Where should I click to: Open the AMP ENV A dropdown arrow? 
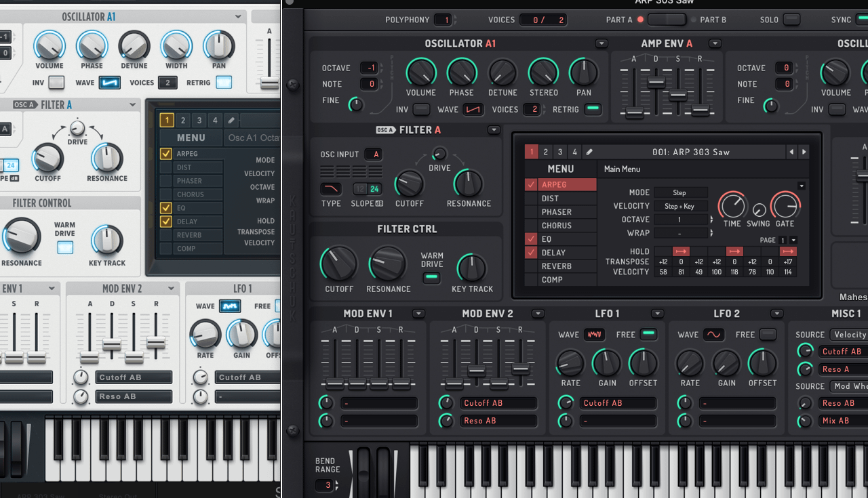coord(715,43)
